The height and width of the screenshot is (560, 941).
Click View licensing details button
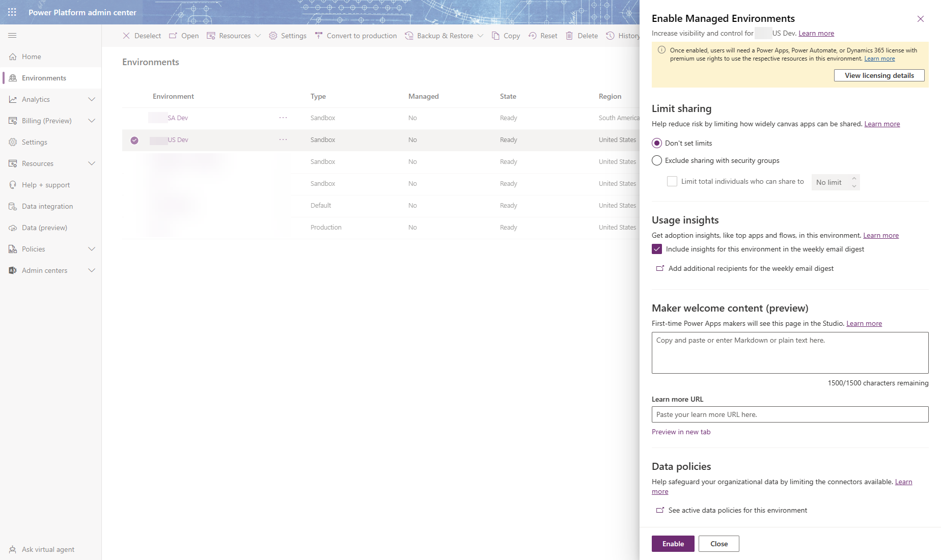point(879,75)
